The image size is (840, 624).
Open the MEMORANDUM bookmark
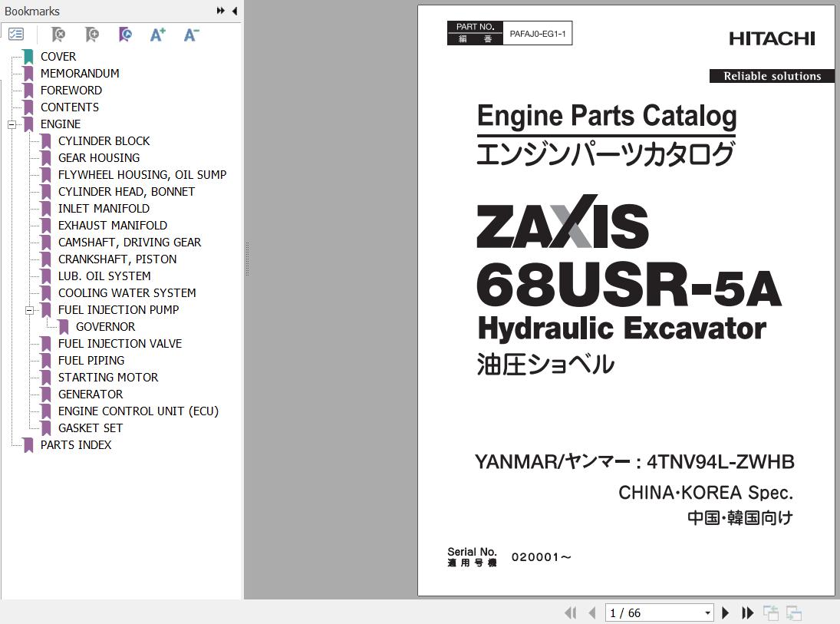(80, 74)
